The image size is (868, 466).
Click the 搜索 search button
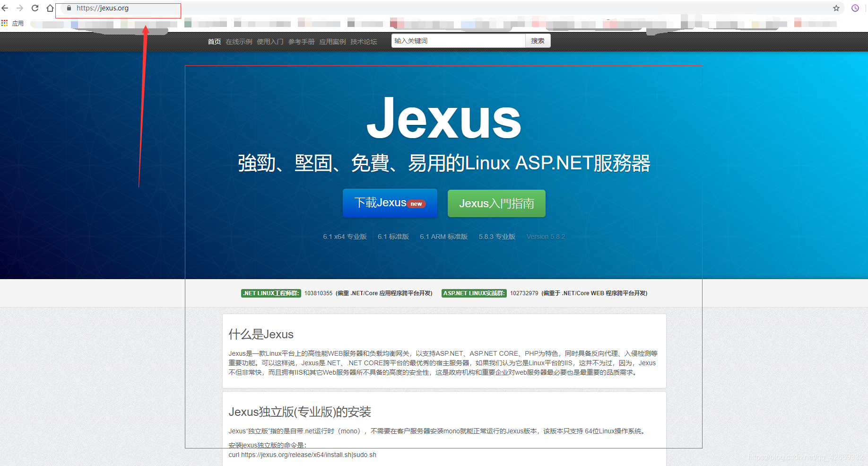point(538,41)
